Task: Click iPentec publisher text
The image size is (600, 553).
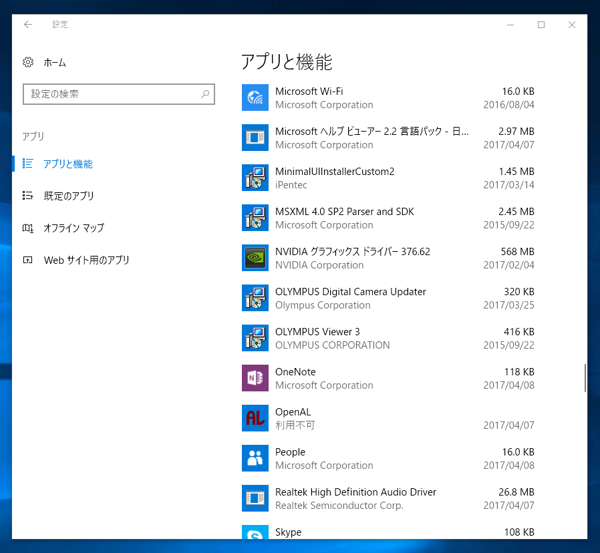Action: click(291, 185)
